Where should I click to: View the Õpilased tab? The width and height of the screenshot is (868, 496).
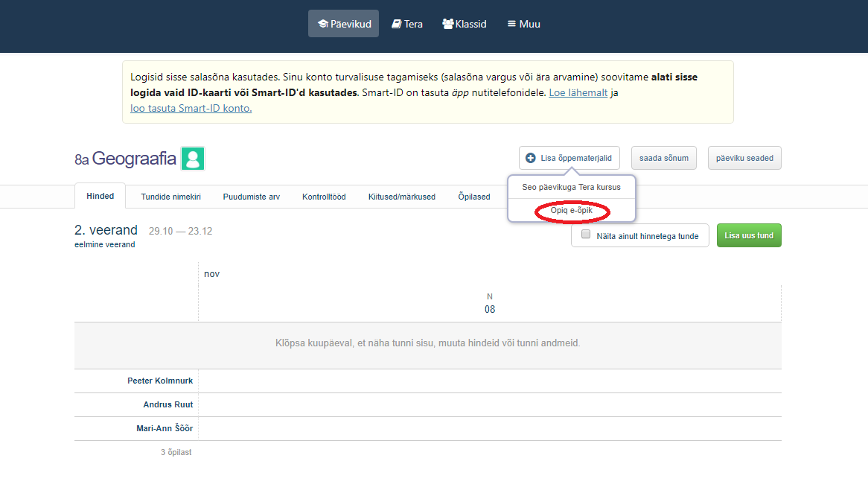473,197
